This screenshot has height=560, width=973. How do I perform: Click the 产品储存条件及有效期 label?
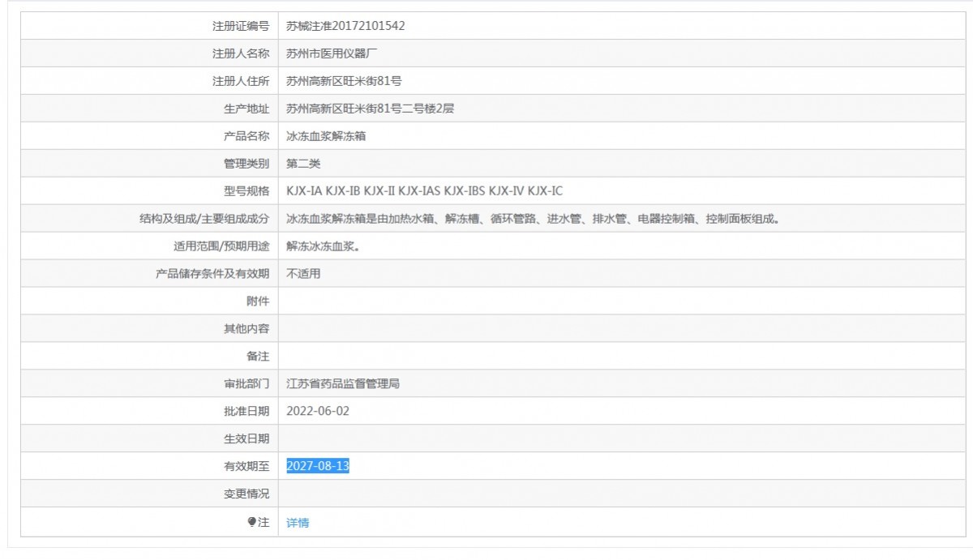point(212,274)
